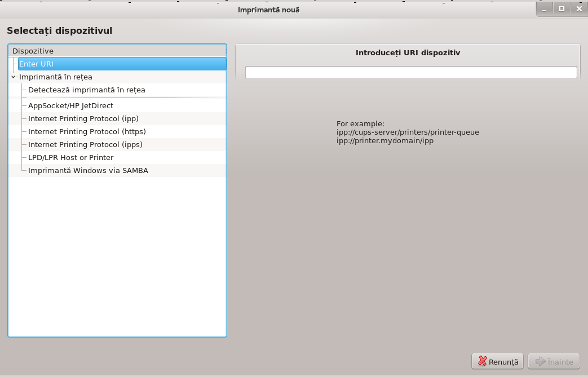Click the Dispozitive column header
588x377 pixels.
[117, 51]
